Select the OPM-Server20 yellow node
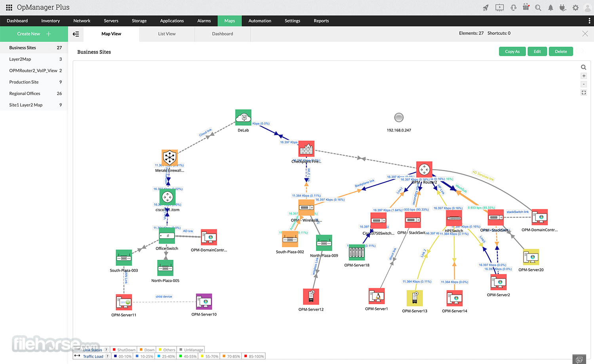 pos(531,257)
